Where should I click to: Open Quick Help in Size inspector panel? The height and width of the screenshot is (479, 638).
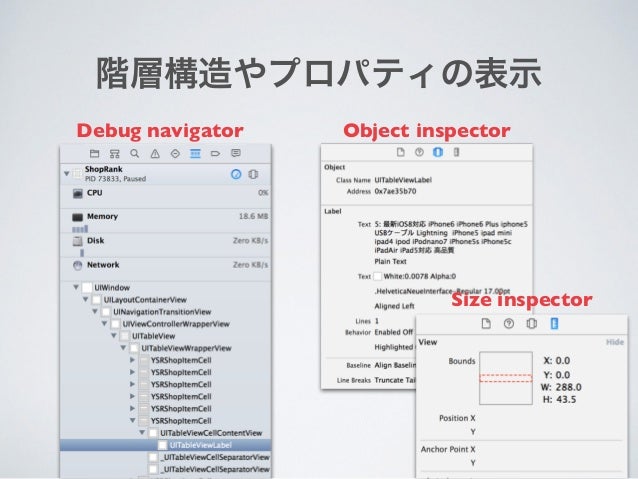[509, 324]
